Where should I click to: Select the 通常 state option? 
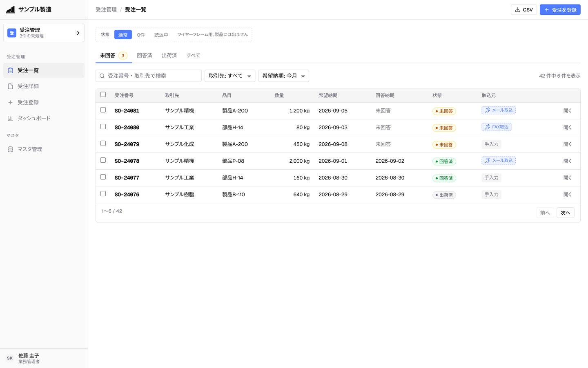click(123, 35)
